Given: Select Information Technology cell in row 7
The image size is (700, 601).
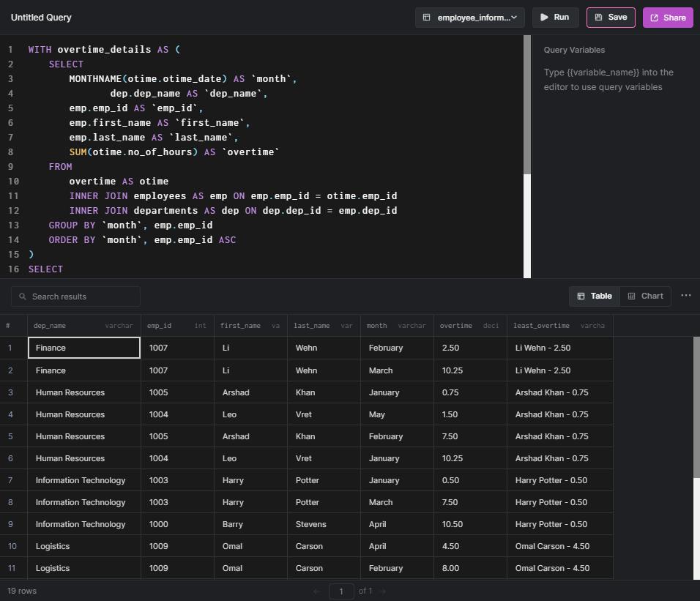Looking at the screenshot, I should pos(84,480).
